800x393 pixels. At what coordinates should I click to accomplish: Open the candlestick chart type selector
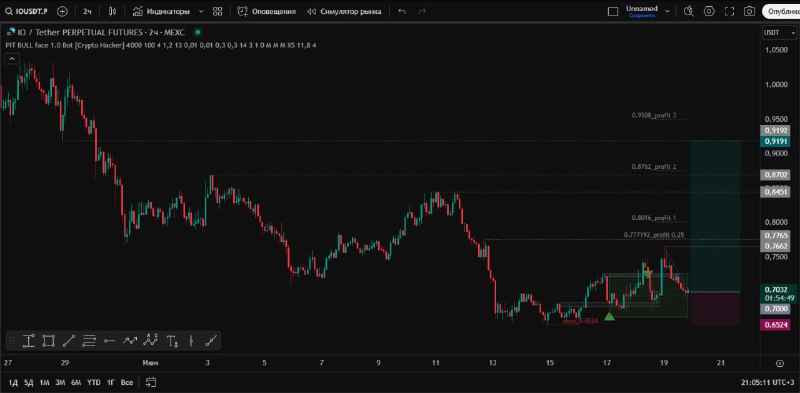(x=113, y=11)
